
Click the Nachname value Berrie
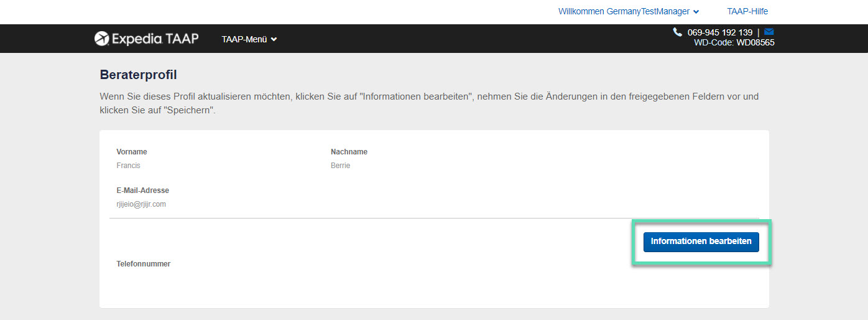pos(340,166)
